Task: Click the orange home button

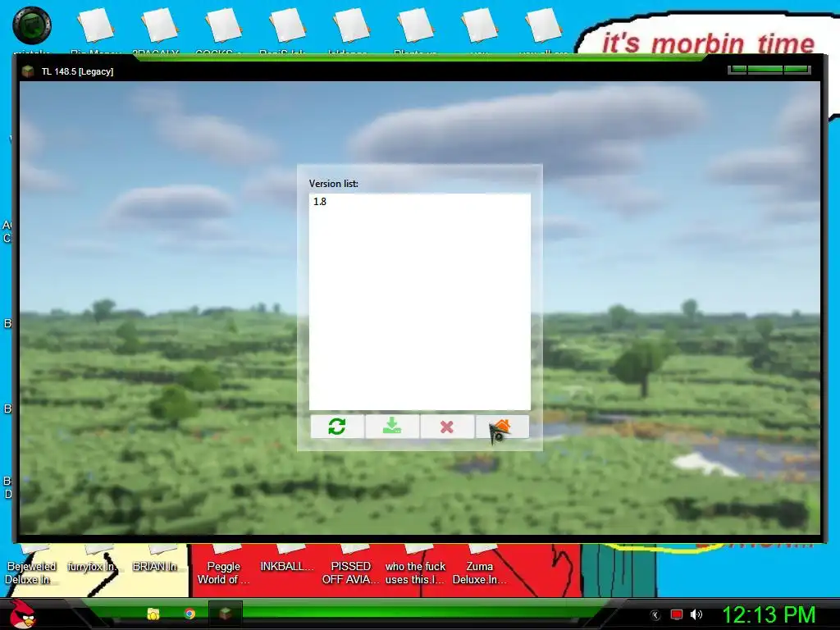Action: (502, 427)
